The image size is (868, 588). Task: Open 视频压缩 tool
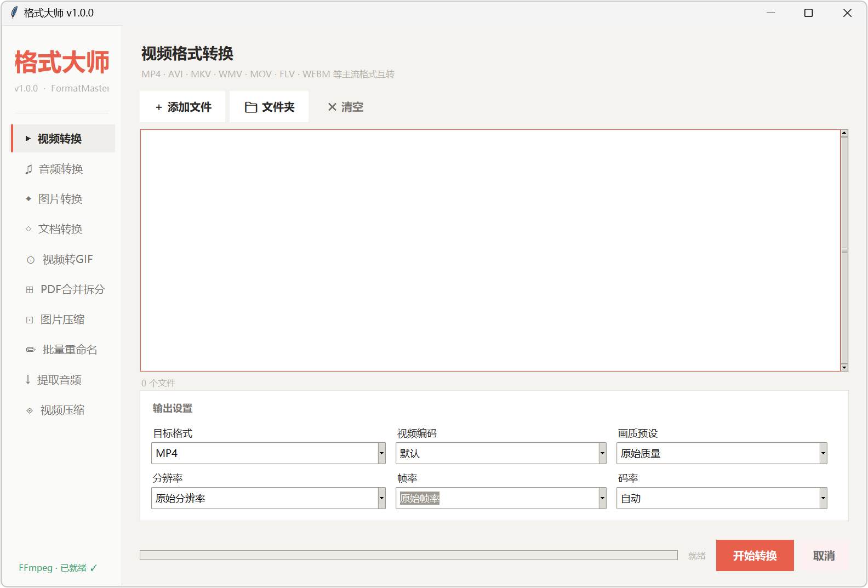pos(63,410)
